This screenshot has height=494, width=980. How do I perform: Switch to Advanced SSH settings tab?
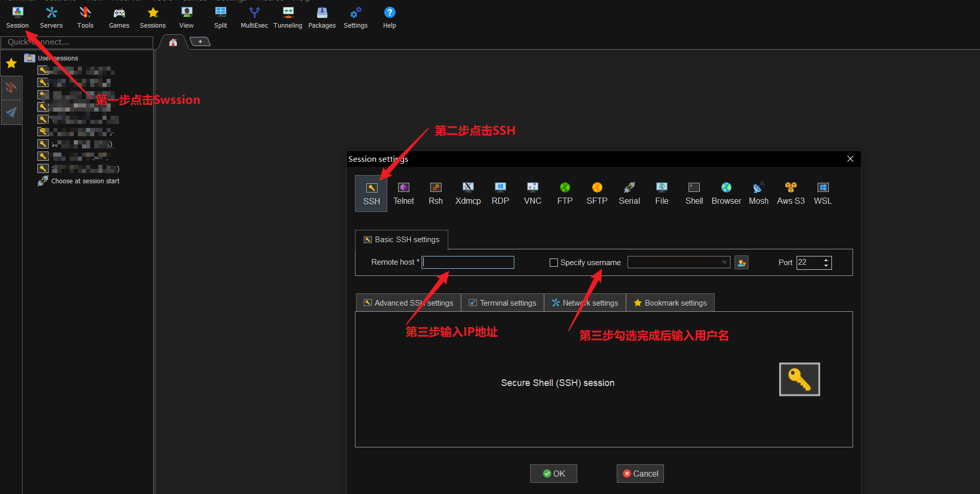pos(408,303)
